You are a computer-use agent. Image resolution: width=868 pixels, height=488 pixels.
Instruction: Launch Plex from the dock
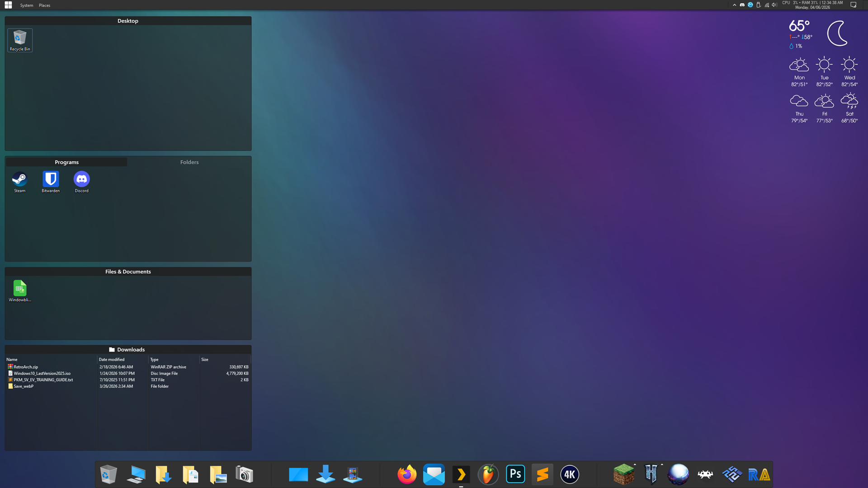[x=461, y=474]
